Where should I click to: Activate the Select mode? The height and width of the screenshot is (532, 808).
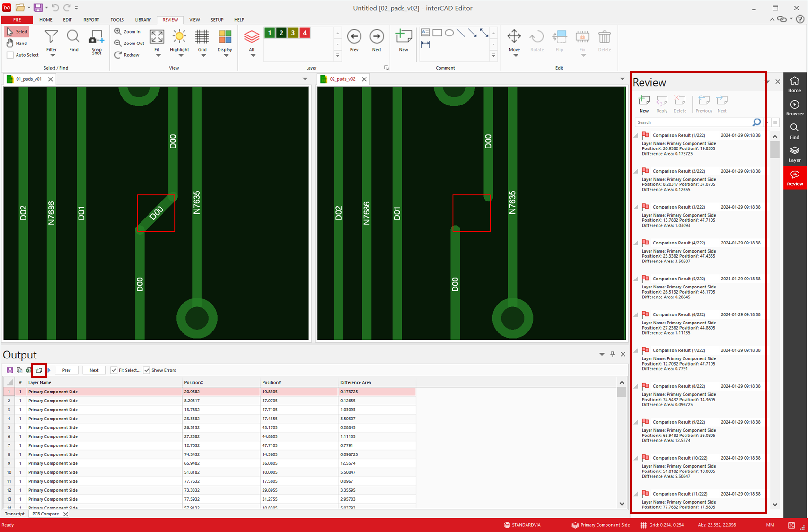pos(17,32)
